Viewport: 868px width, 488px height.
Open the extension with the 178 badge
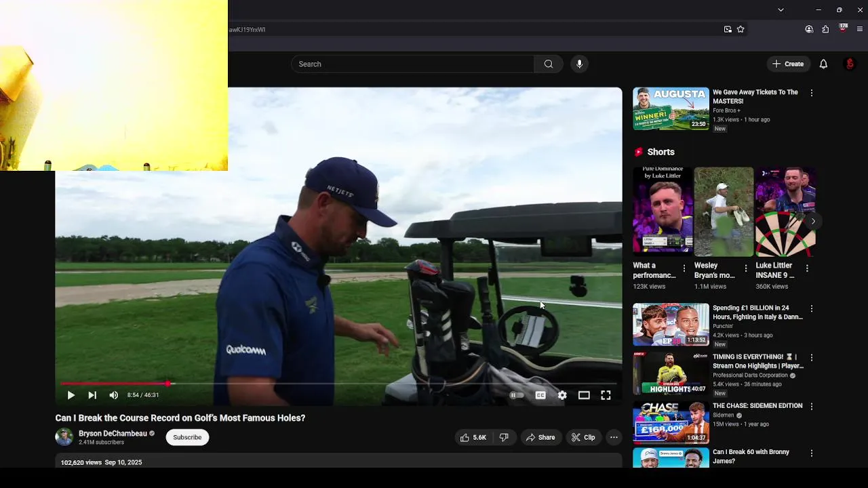pos(843,28)
